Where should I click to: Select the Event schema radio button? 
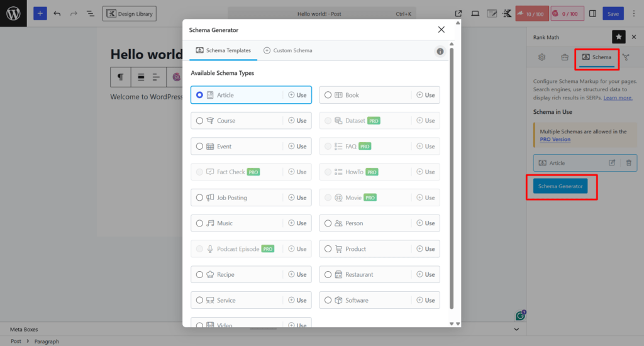pyautogui.click(x=199, y=147)
